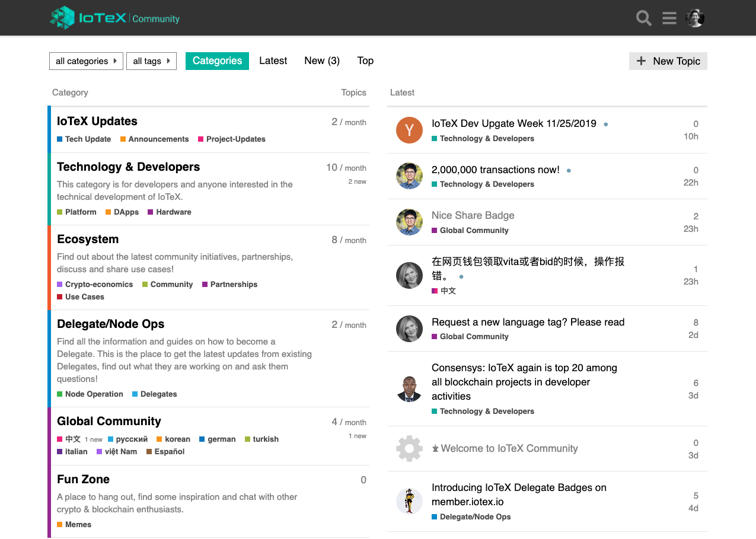This screenshot has height=539, width=756.
Task: Click the IoTeX Community logo
Action: [114, 18]
